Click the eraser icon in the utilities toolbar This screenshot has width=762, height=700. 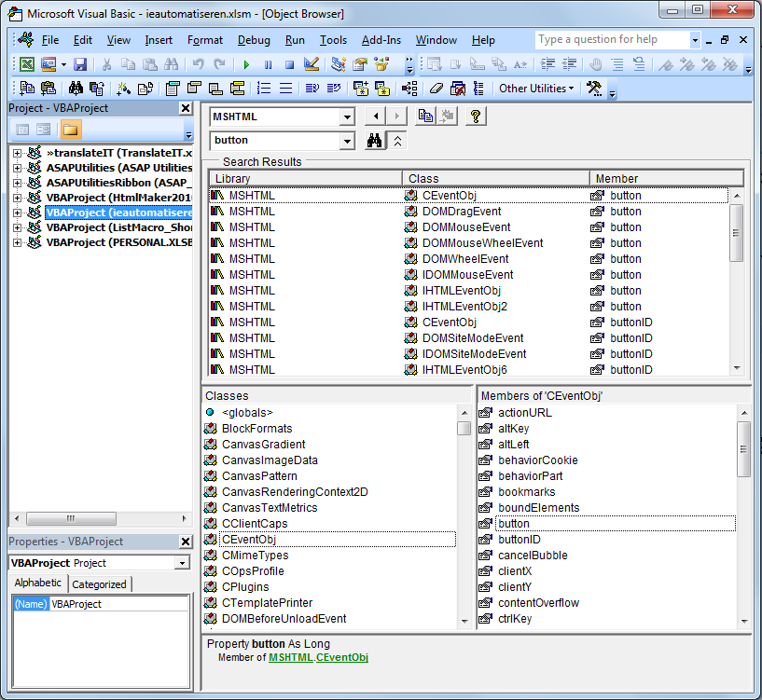pos(436,89)
